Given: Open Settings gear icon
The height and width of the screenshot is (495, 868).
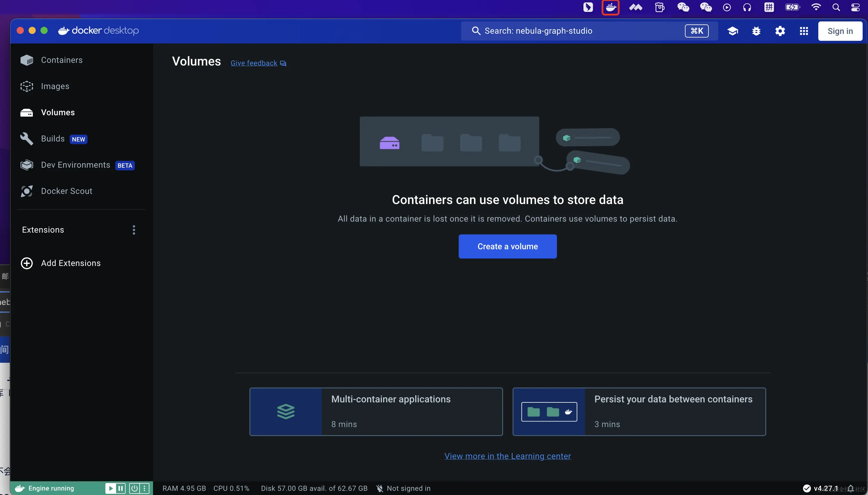Looking at the screenshot, I should [780, 31].
